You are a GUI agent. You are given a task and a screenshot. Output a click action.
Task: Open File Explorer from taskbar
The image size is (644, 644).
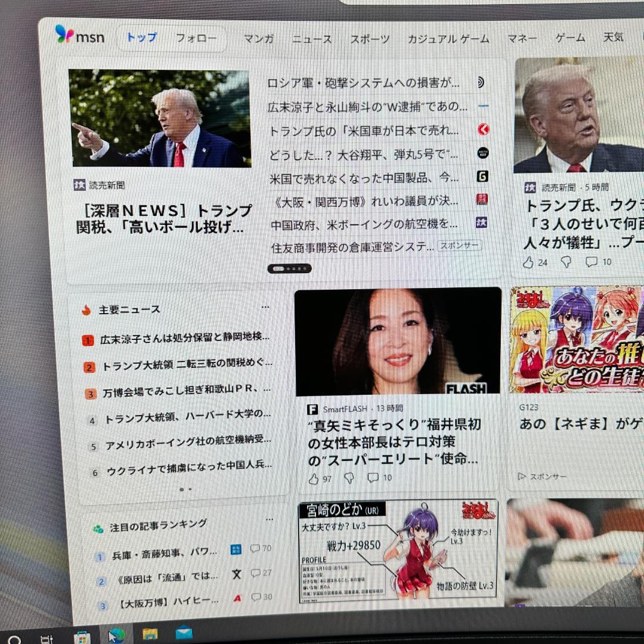click(150, 634)
